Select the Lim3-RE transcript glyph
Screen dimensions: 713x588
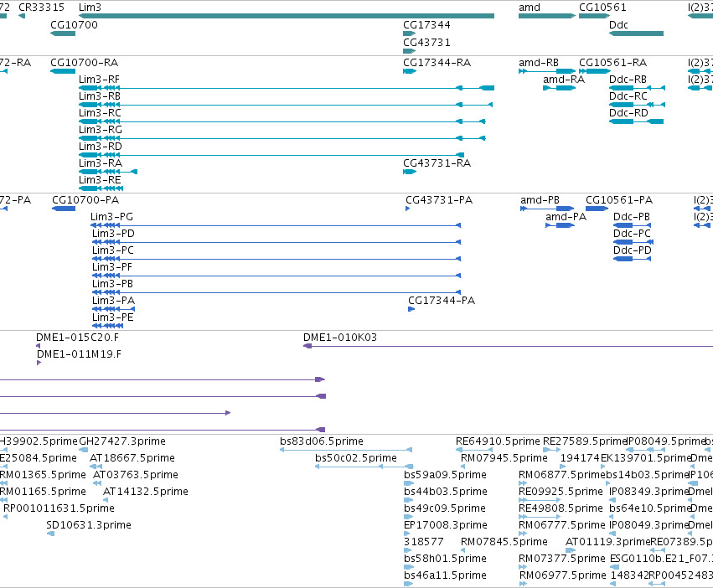click(101, 188)
